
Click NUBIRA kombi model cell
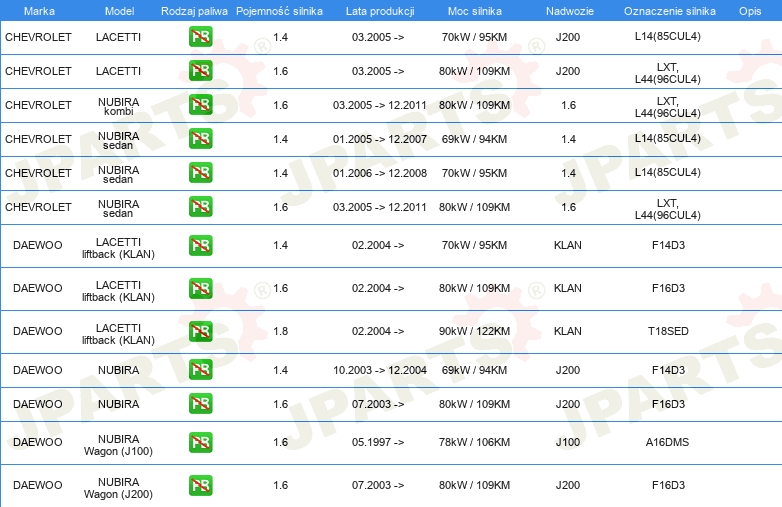click(x=119, y=106)
